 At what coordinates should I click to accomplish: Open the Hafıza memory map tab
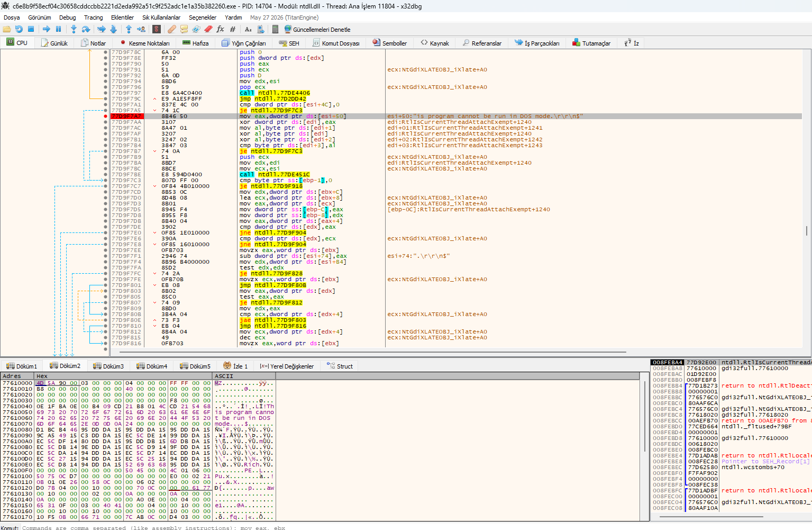[x=195, y=43]
